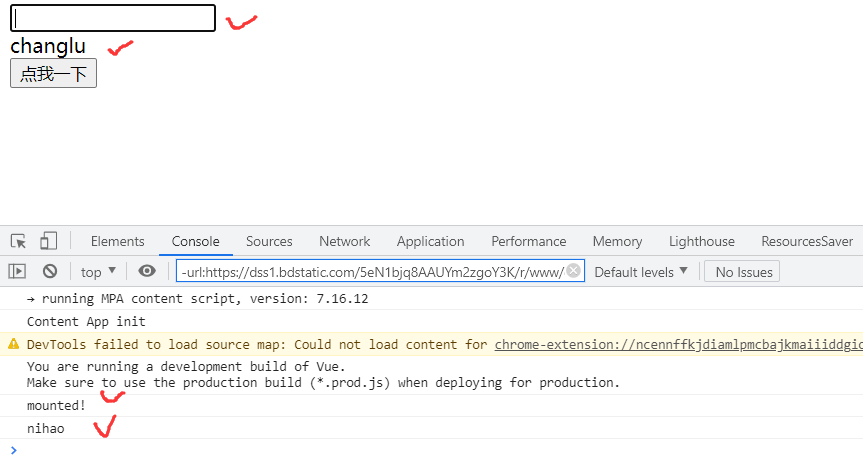
Task: Expand the Default levels dropdown
Action: click(x=641, y=272)
